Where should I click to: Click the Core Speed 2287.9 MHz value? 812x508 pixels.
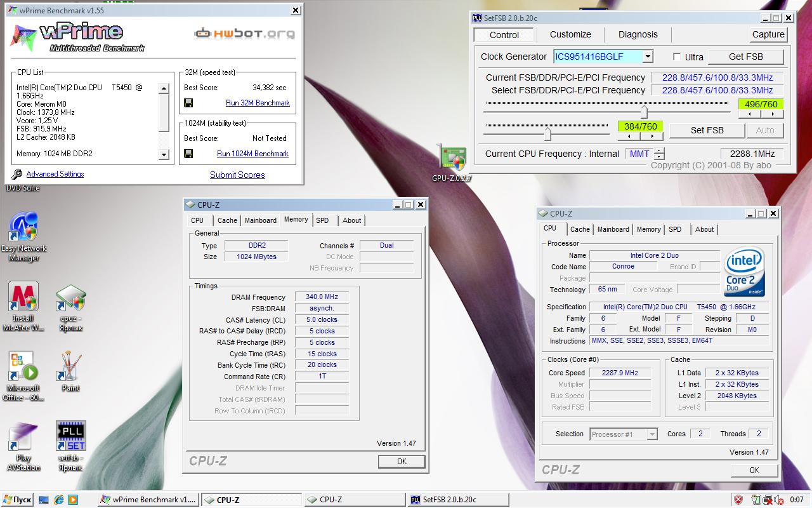[620, 373]
